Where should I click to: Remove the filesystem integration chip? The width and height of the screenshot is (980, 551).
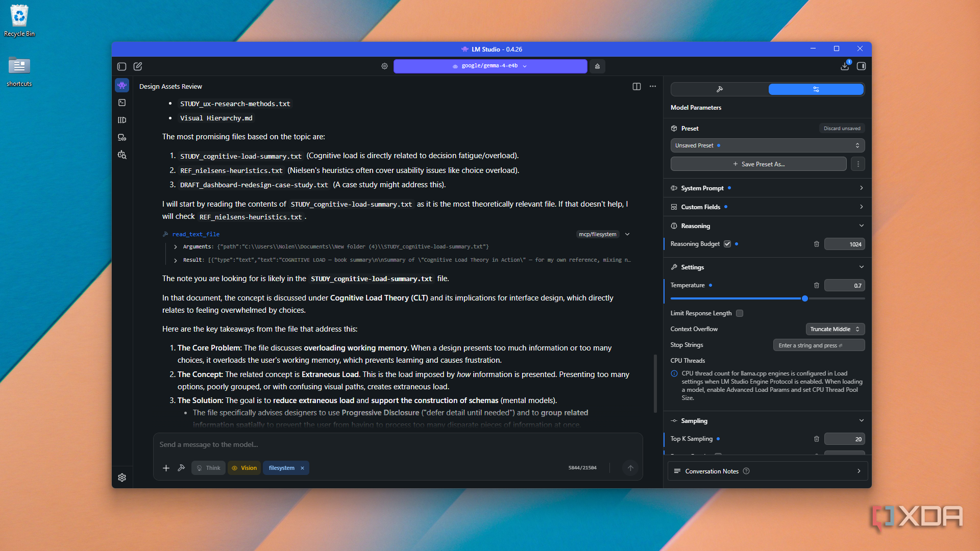point(302,468)
